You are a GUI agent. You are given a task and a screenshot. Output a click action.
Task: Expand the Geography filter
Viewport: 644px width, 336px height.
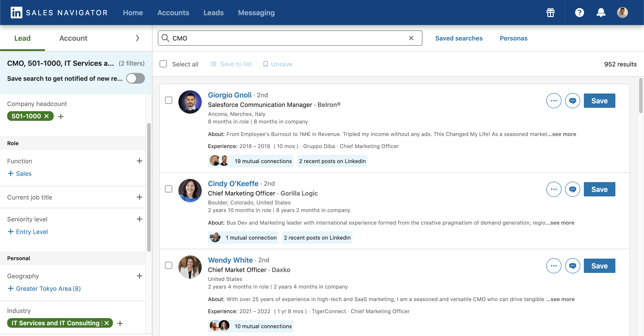click(x=139, y=276)
